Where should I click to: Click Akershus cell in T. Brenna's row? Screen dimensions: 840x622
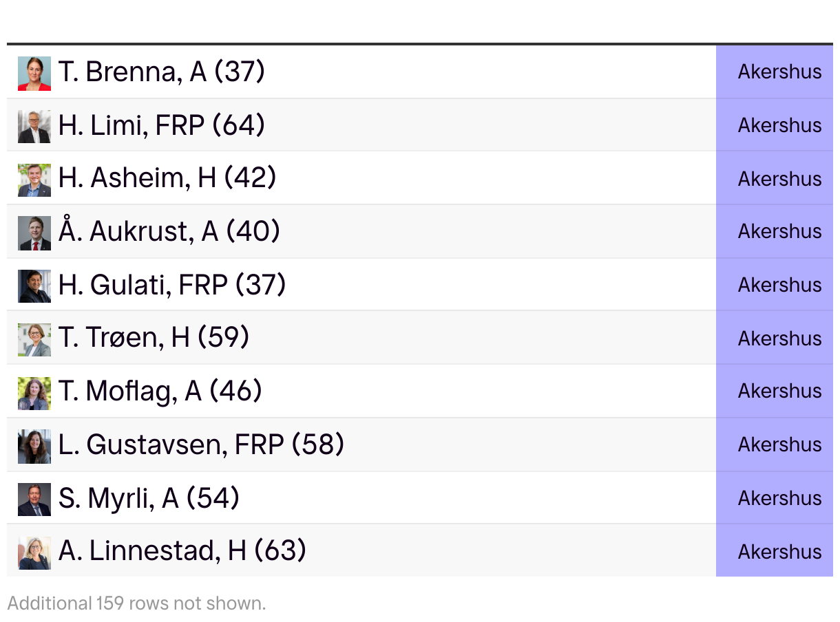click(775, 72)
